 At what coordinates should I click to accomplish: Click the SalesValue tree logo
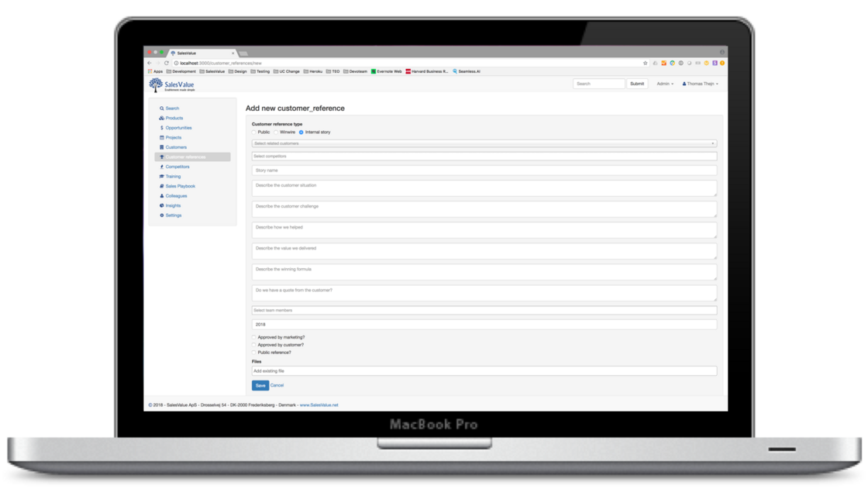coord(156,84)
